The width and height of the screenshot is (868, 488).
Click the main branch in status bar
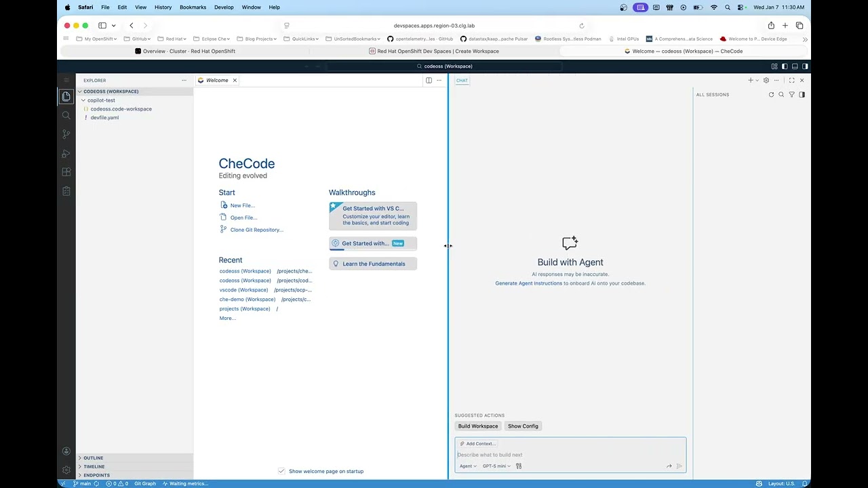82,484
